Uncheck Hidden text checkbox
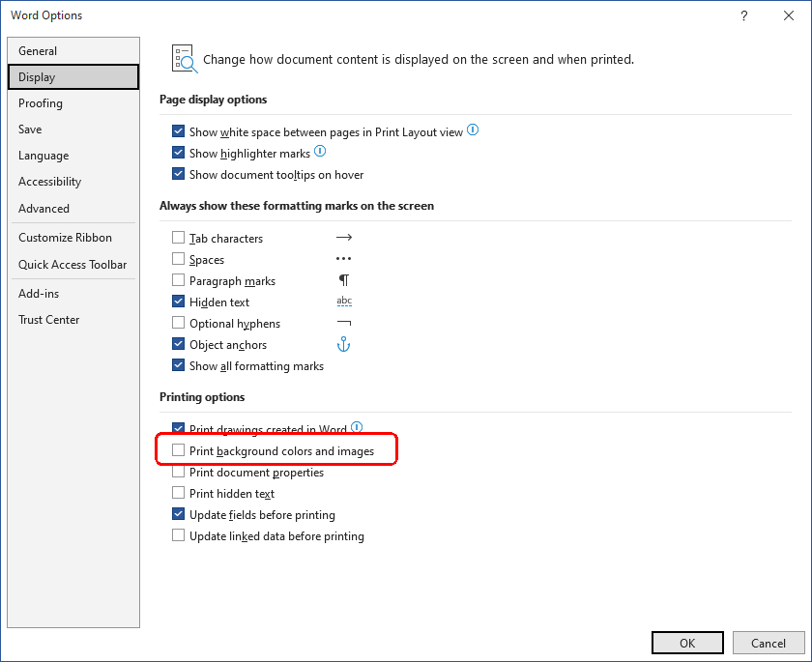Screen dimensions: 812x662 click(x=178, y=302)
